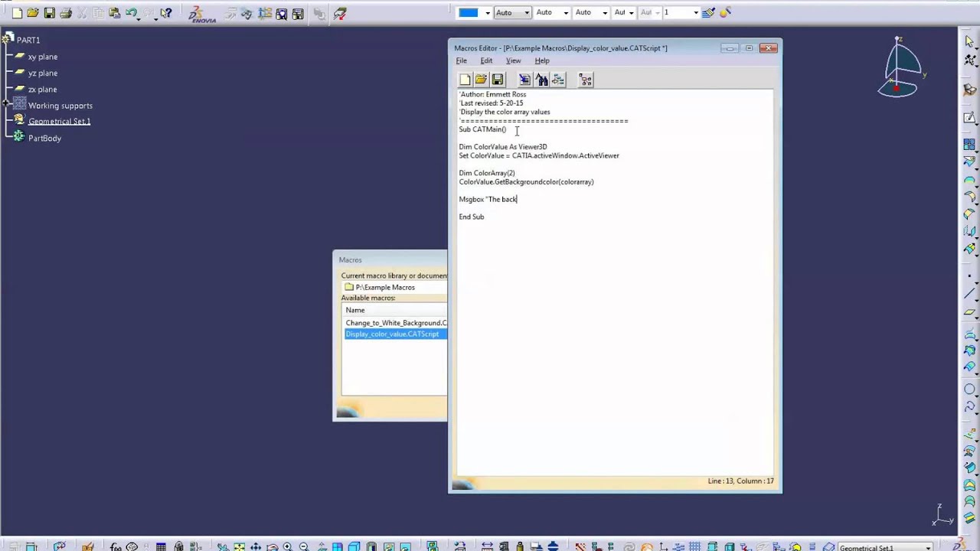Save the CATScript in the Macros Editor
The image size is (980, 551).
coord(497,80)
